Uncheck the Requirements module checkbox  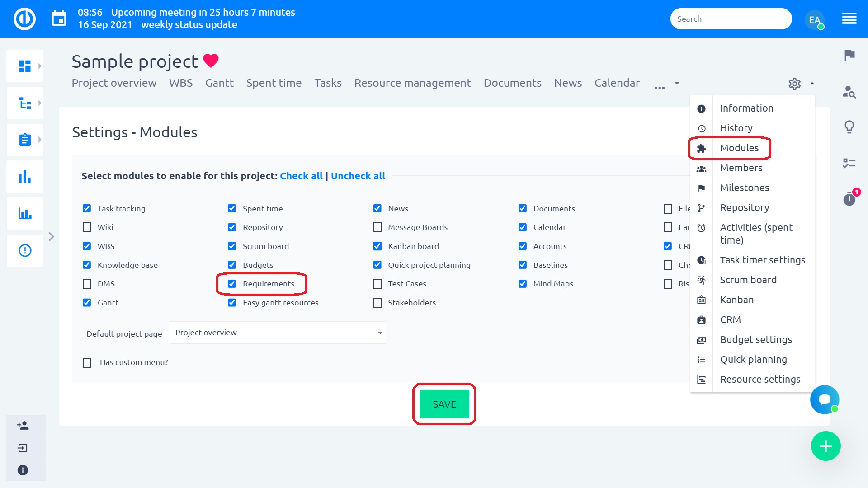232,284
